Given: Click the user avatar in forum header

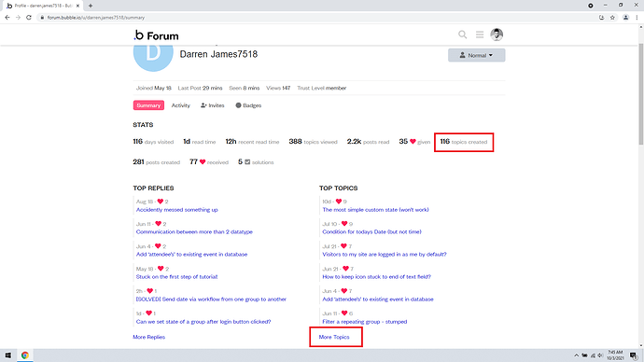Looking at the screenshot, I should coord(497,35).
